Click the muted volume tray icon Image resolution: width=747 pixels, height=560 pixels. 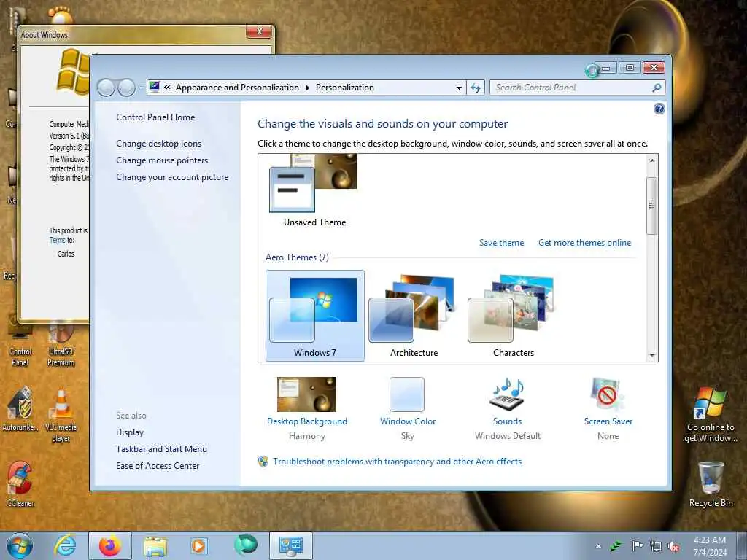pyautogui.click(x=673, y=547)
